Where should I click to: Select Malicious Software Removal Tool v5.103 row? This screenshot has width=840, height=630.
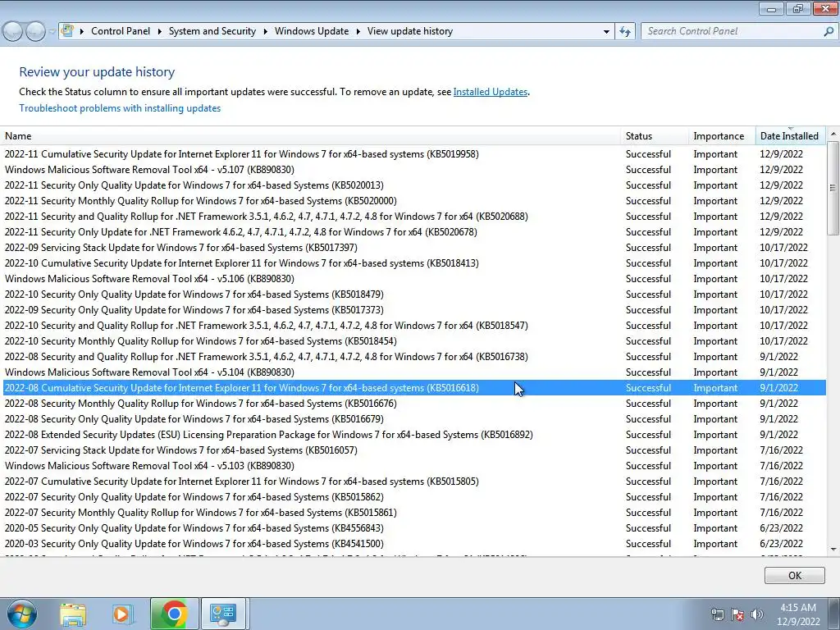coord(414,466)
